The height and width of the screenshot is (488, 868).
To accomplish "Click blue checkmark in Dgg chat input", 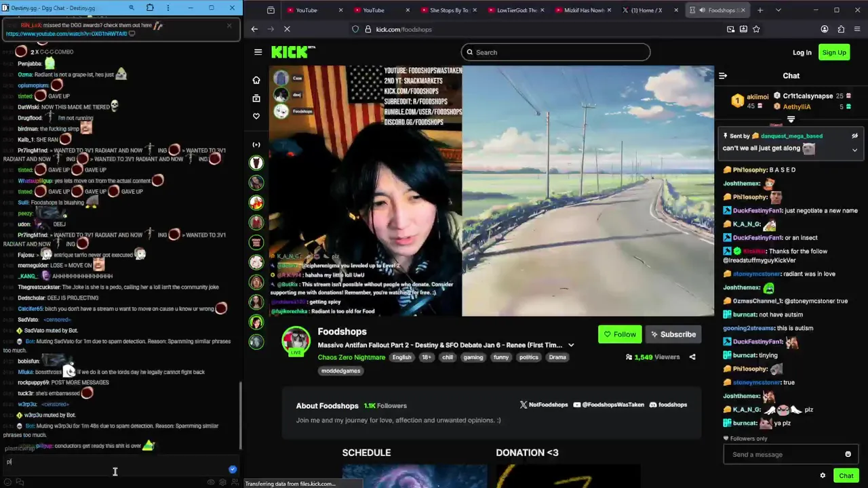I will coord(233,469).
